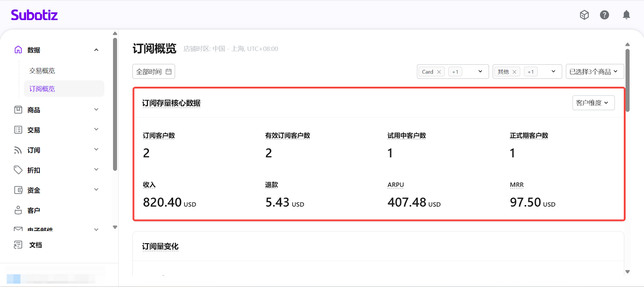Open the 全部时间 date picker
This screenshot has width=644, height=287.
(x=154, y=72)
